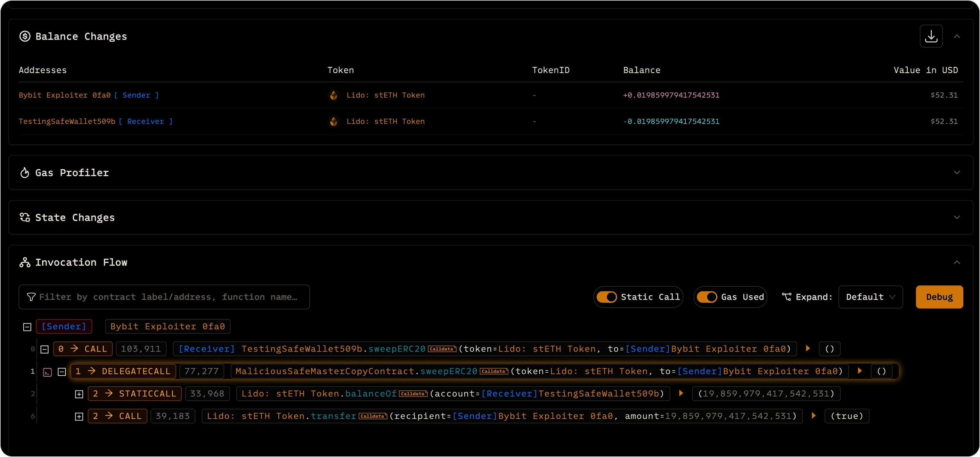Viewport: 980px width, 457px height.
Task: Click Lido stETH Token in receiver row
Action: pos(385,121)
